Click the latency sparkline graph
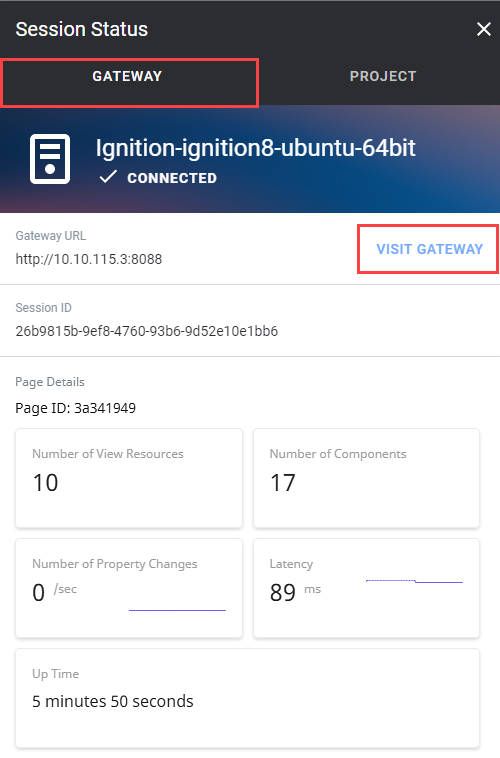This screenshot has height=758, width=500. point(414,581)
